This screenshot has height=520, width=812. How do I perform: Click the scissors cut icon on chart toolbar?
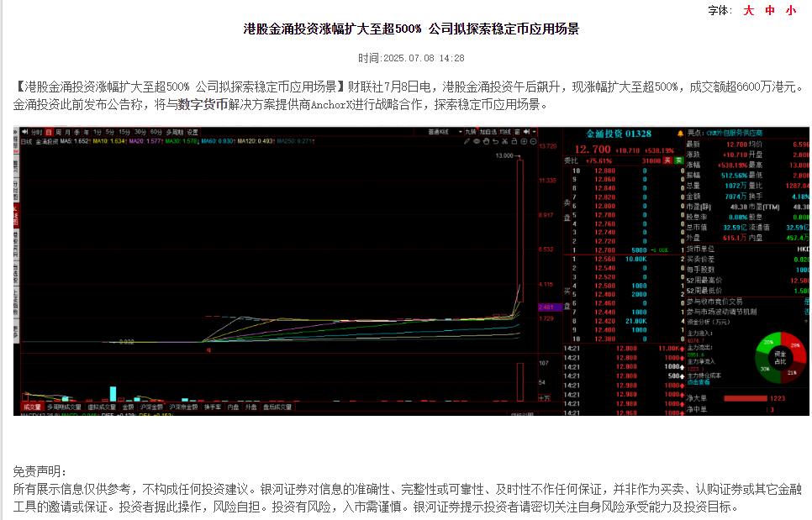point(505,141)
